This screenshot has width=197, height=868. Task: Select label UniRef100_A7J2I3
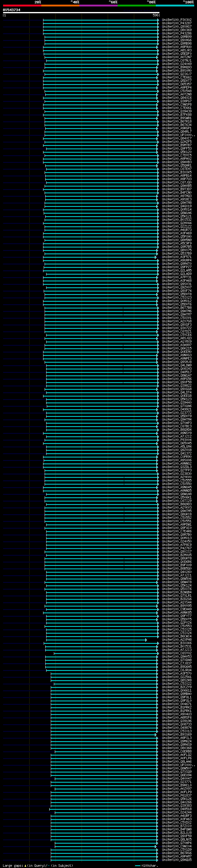(x=177, y=650)
